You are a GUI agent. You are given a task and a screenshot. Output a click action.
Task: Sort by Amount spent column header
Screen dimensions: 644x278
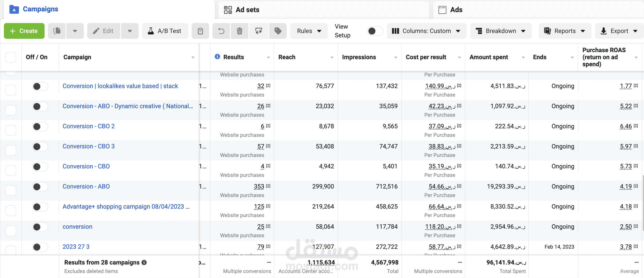tap(488, 57)
